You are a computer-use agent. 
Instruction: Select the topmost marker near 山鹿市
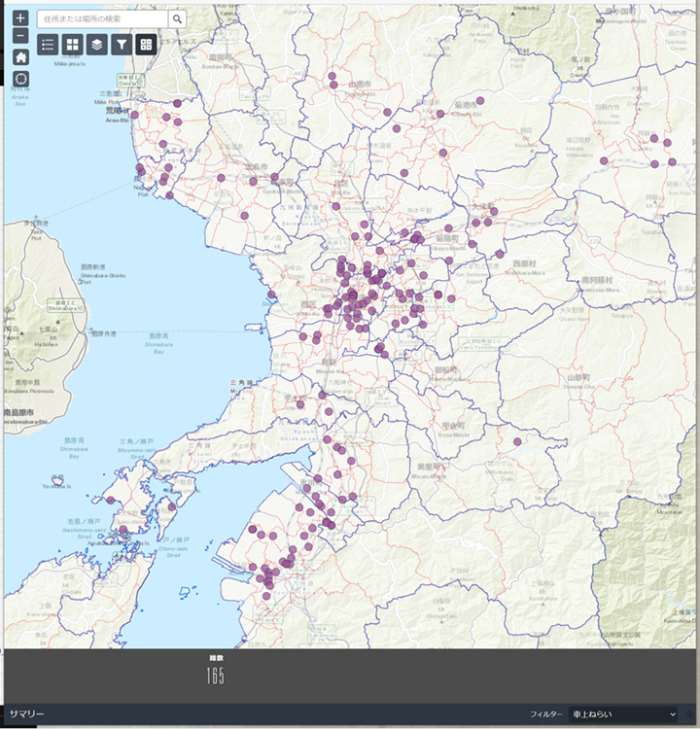point(332,76)
